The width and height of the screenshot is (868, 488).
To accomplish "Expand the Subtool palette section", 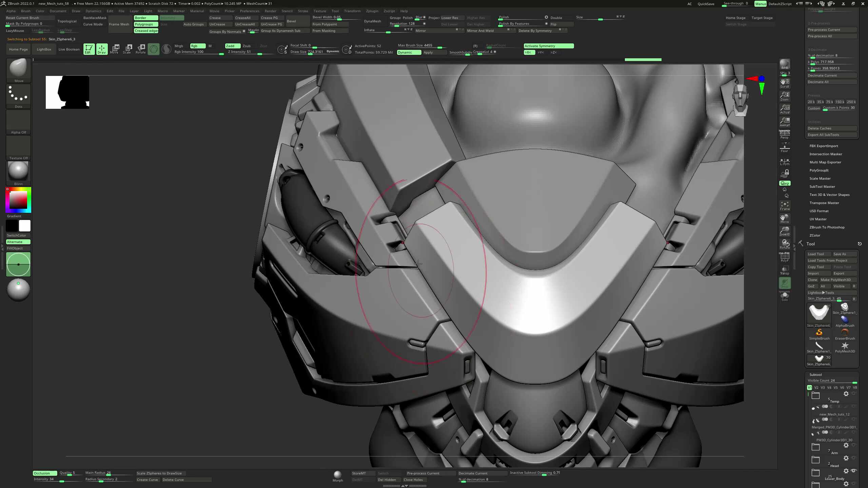I will pos(815,374).
